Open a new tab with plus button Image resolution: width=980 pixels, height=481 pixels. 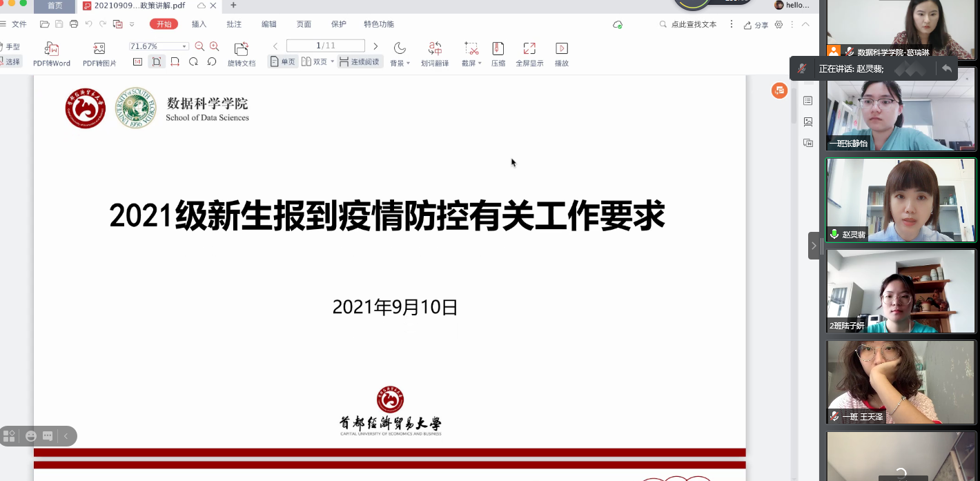233,6
